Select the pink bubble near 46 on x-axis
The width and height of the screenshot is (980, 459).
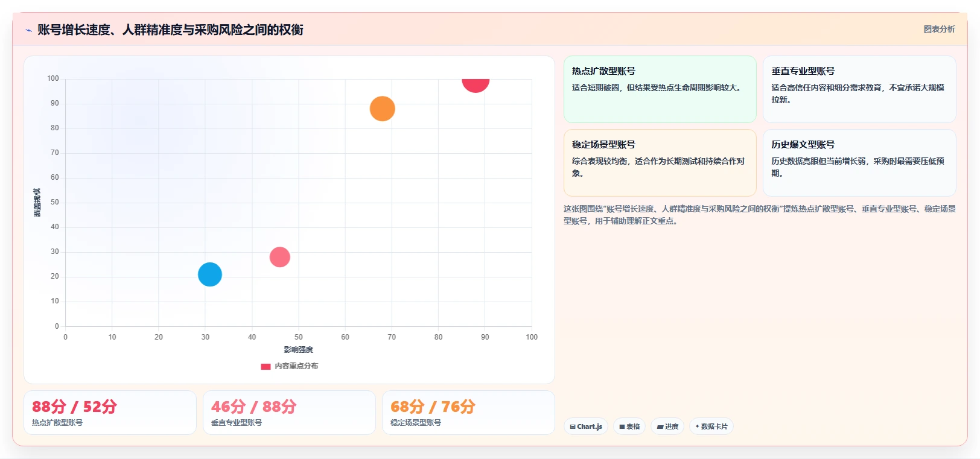(279, 257)
